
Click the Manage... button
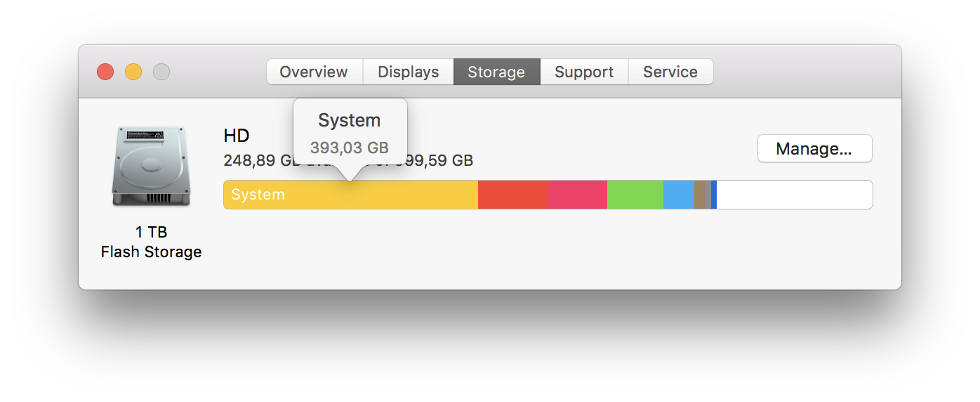[814, 148]
